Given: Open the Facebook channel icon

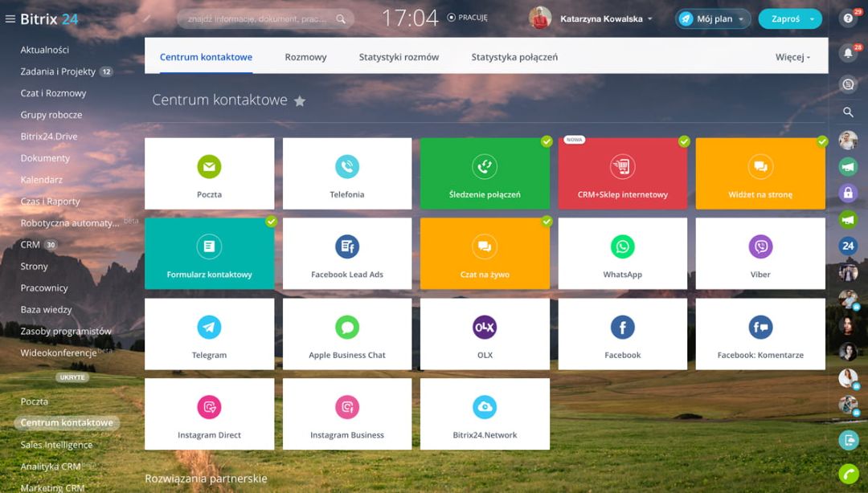Looking at the screenshot, I should click(x=622, y=327).
